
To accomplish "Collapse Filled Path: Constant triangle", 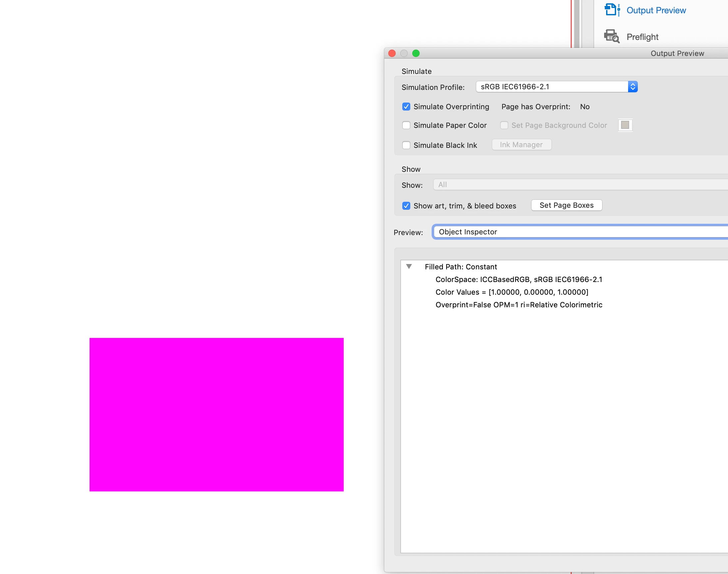I will [409, 266].
